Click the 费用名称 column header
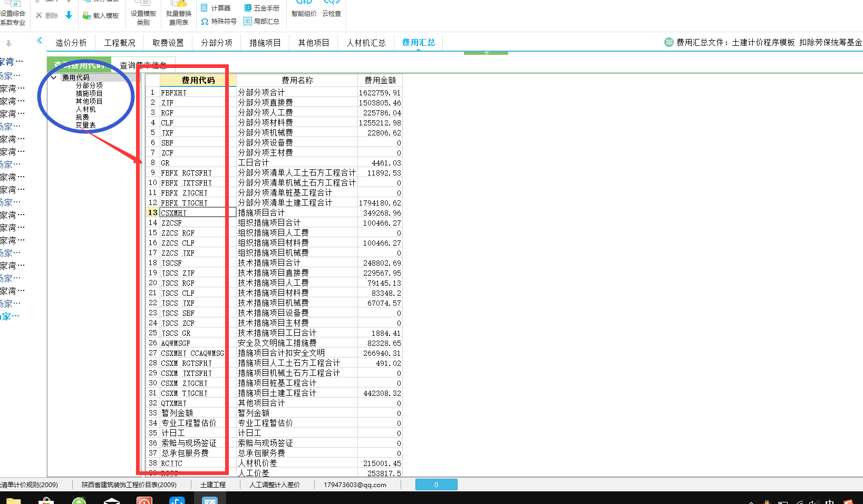The width and height of the screenshot is (863, 504). coord(297,80)
